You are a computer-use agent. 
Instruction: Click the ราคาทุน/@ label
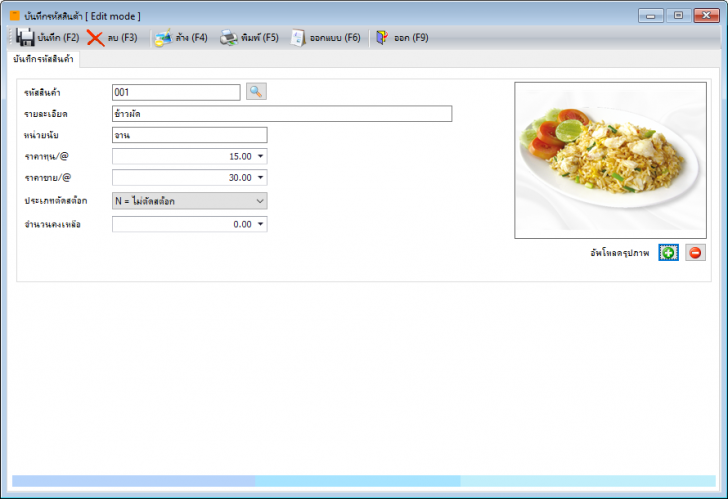click(46, 157)
